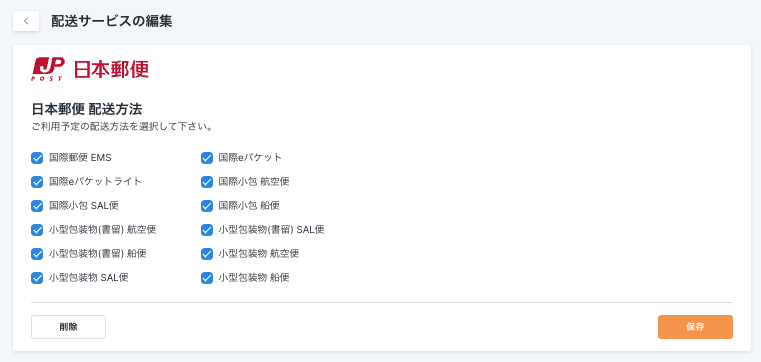Click the 国際郵便 EMS label text

pos(80,157)
